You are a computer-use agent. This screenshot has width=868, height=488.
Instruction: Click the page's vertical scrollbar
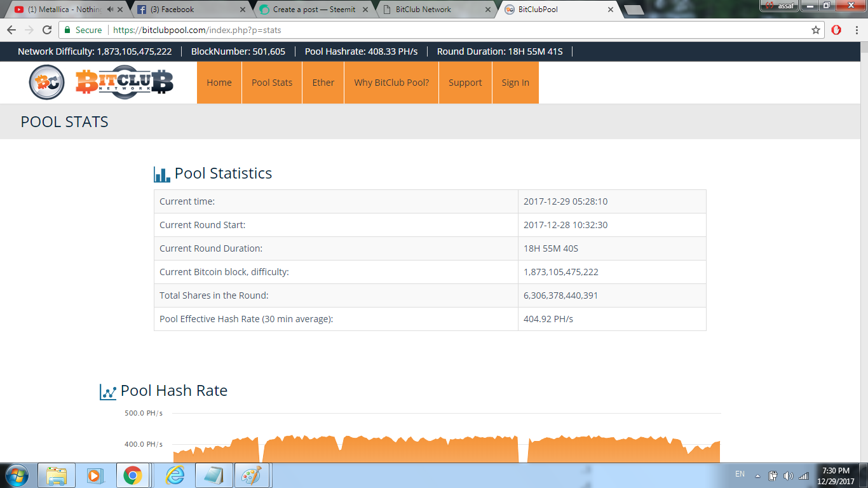pos(863,251)
